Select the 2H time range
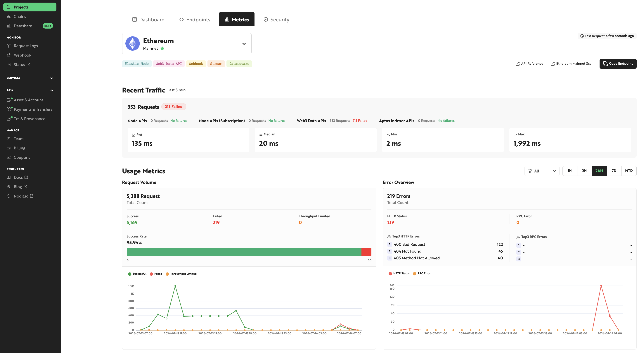Image resolution: width=644 pixels, height=353 pixels. (584, 171)
